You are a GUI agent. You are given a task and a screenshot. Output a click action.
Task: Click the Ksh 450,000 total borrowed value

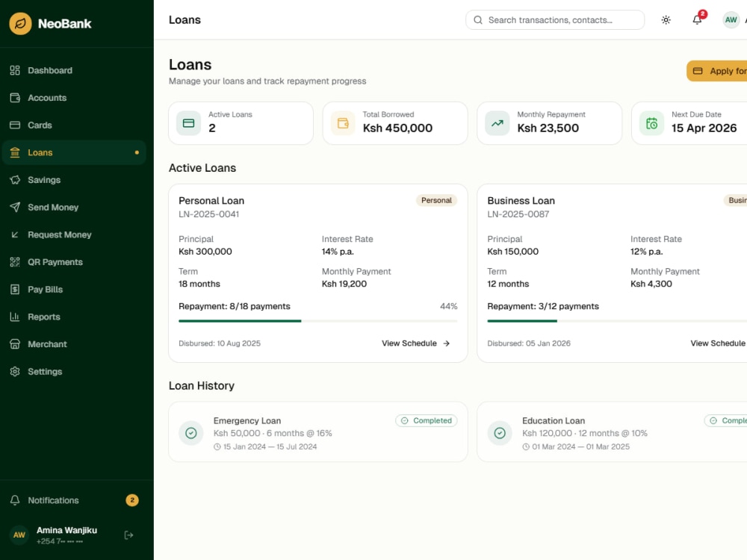coord(398,128)
